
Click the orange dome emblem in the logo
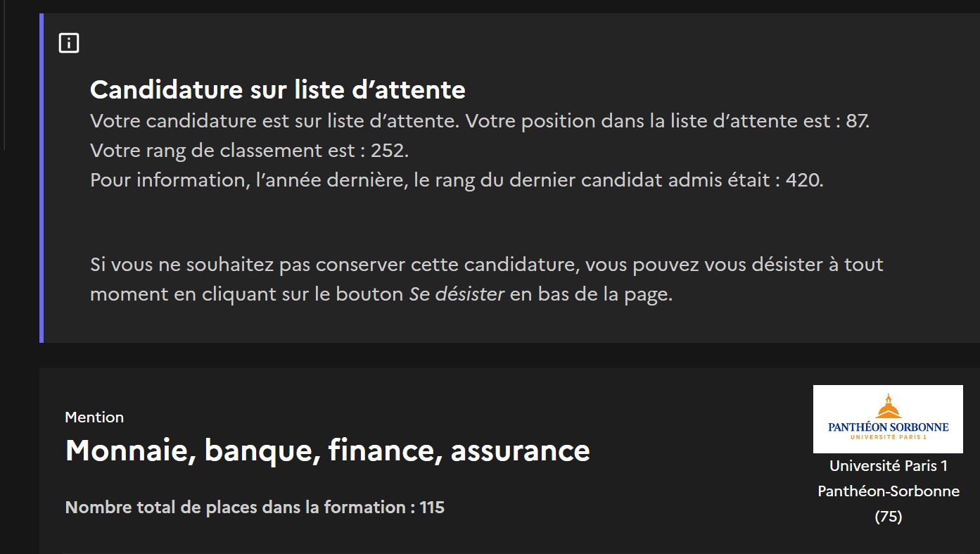tap(889, 407)
